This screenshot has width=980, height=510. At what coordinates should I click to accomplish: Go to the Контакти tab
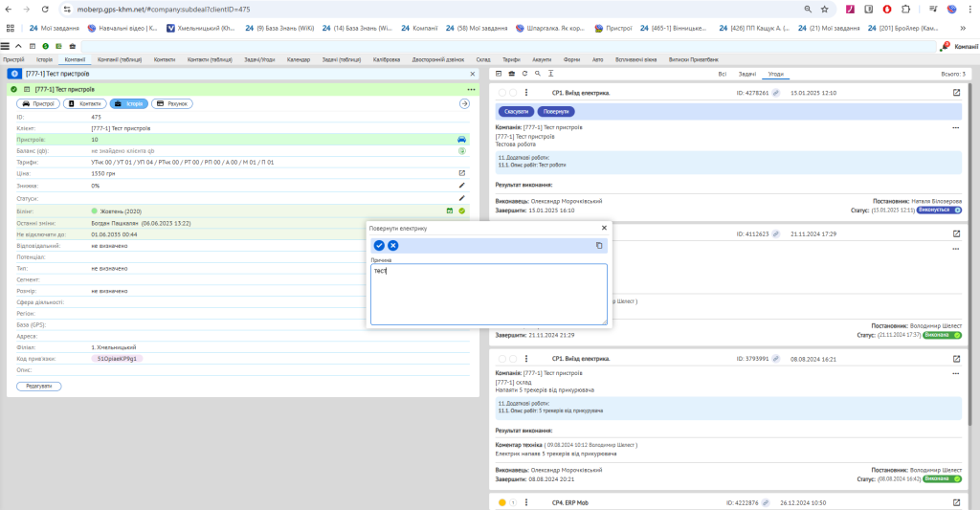[x=165, y=59]
